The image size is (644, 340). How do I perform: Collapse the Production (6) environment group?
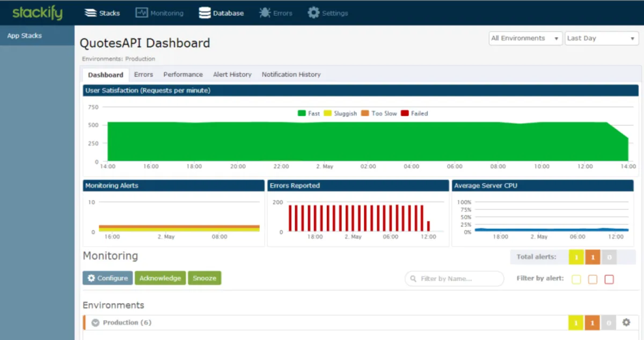tap(96, 323)
